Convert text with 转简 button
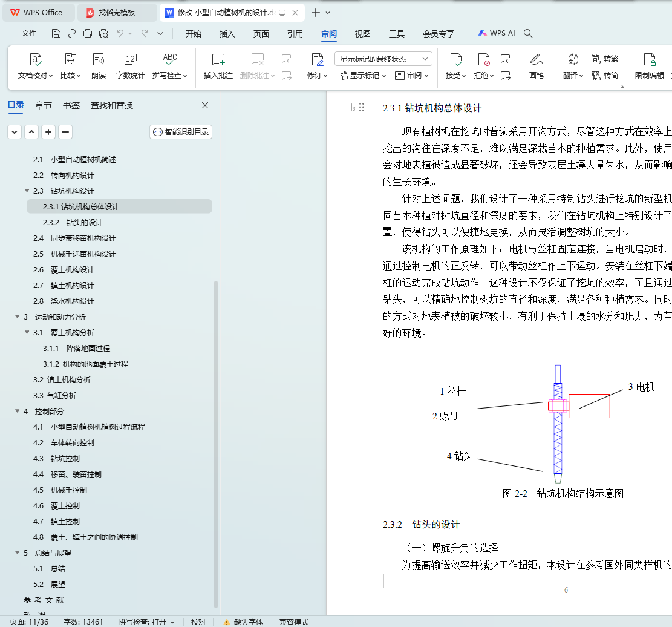The image size is (672, 627). click(604, 76)
